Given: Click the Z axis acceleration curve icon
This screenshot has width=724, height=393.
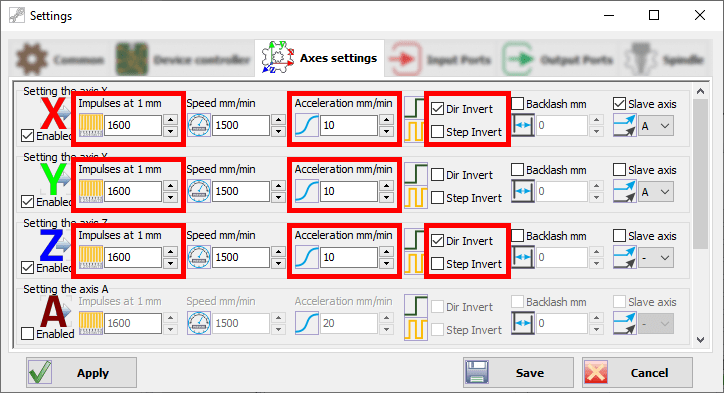Looking at the screenshot, I should (x=307, y=257).
